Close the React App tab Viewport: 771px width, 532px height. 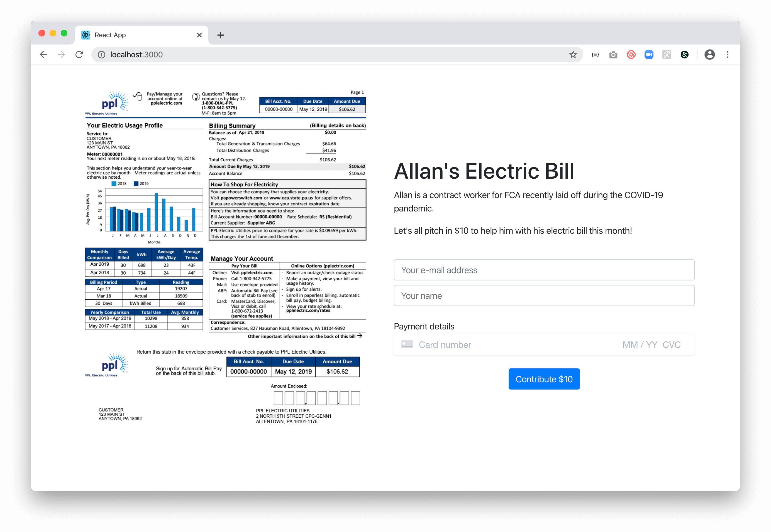coord(199,35)
